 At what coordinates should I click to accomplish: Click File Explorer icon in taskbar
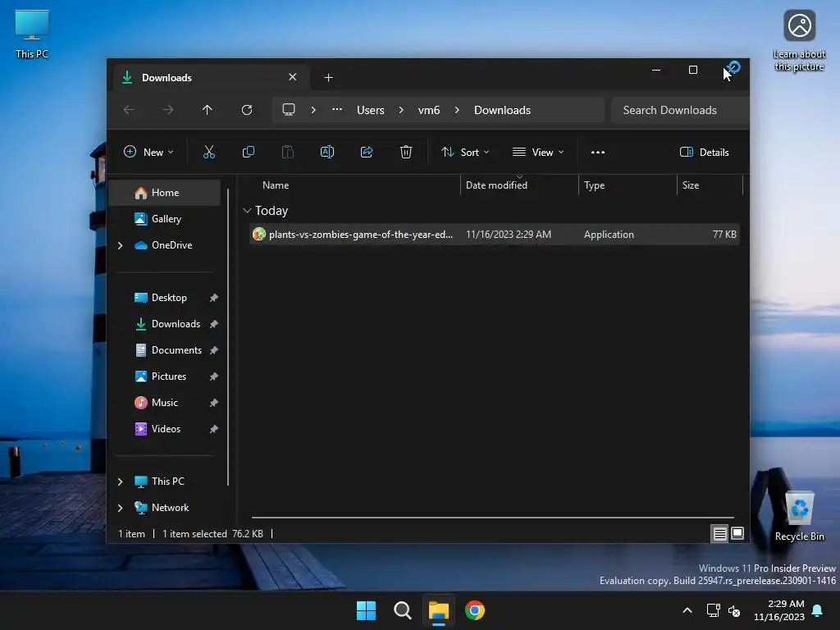click(439, 610)
